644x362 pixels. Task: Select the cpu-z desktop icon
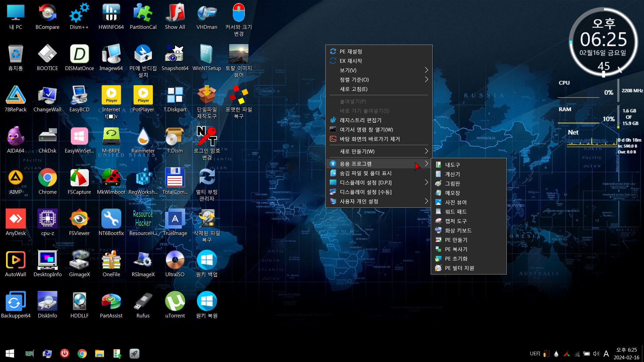pos(47,223)
